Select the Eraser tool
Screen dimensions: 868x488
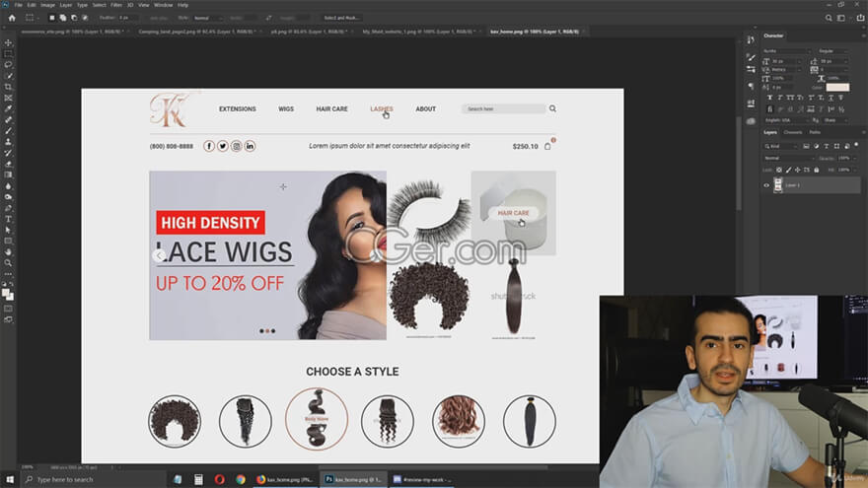tap(8, 165)
